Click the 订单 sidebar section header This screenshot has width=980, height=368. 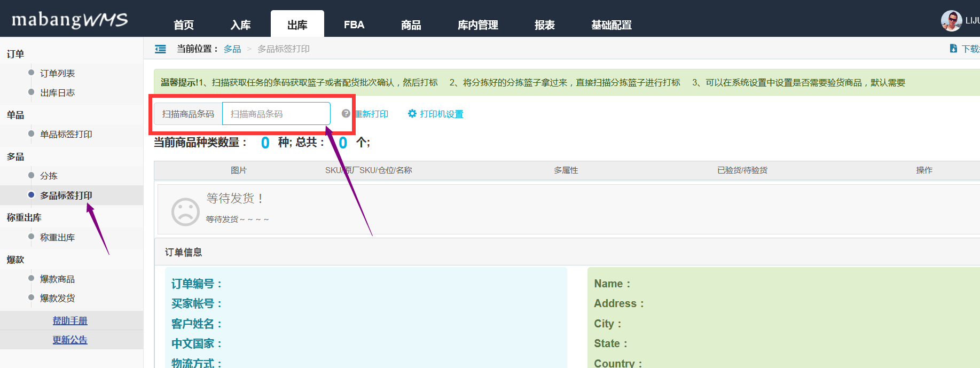click(x=15, y=54)
